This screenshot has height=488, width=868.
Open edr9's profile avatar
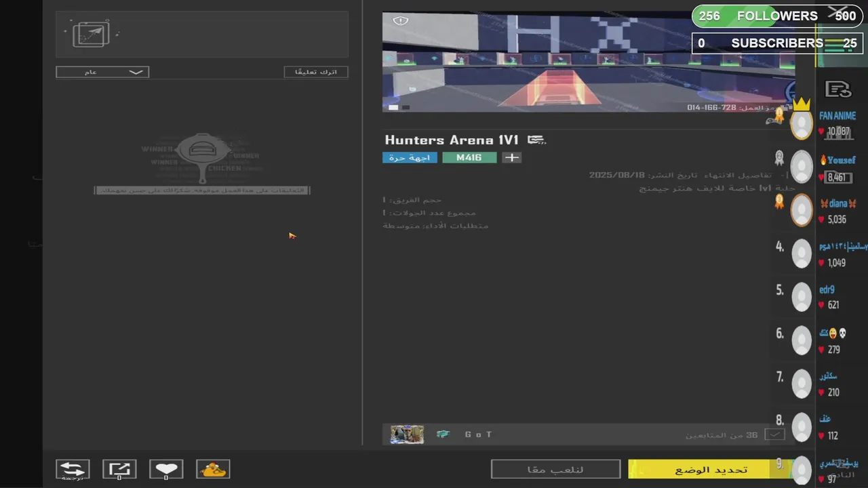[802, 297]
